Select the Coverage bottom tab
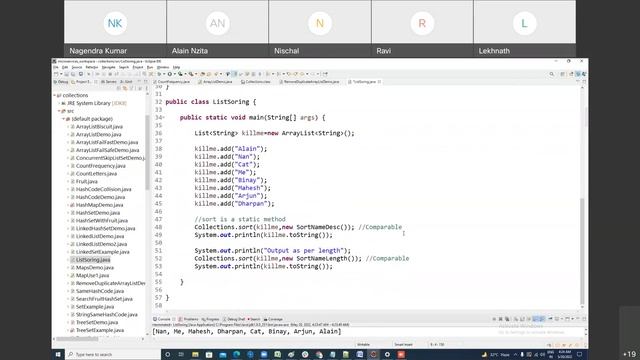The width and height of the screenshot is (640, 360). pos(273,319)
